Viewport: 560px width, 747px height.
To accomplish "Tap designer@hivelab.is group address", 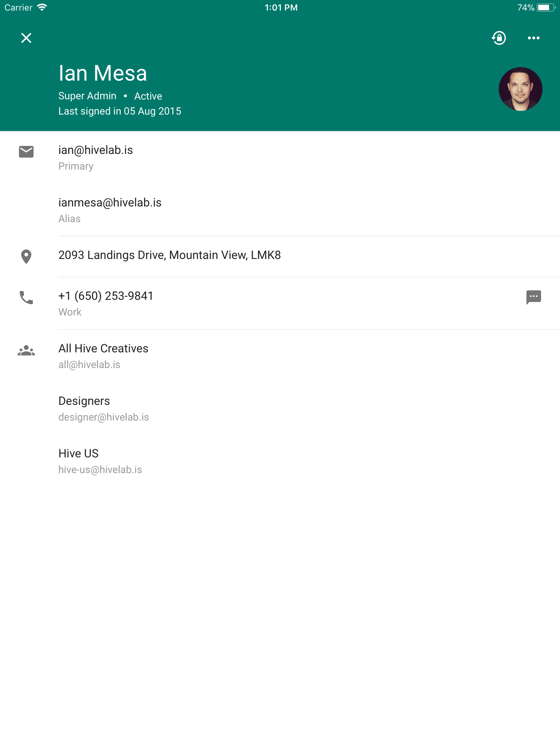I will click(104, 417).
